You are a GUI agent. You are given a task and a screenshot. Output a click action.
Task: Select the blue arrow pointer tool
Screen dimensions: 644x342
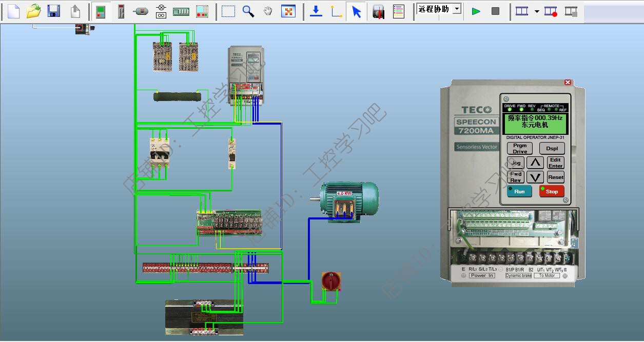tap(357, 11)
